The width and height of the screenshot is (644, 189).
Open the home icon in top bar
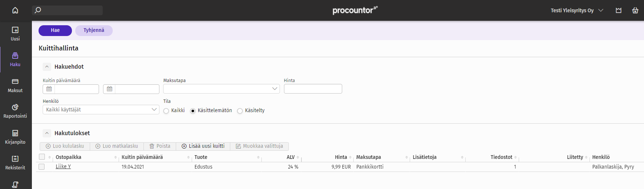(x=15, y=10)
